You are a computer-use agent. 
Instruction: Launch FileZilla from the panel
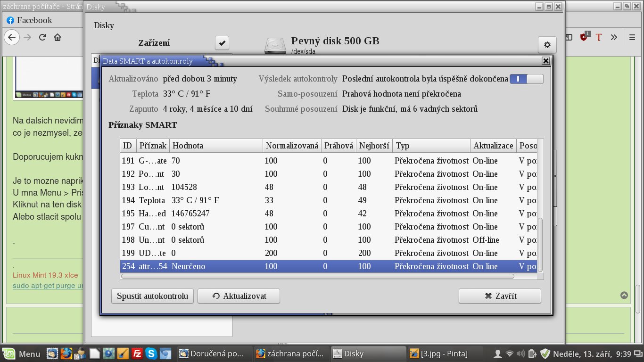(x=137, y=353)
